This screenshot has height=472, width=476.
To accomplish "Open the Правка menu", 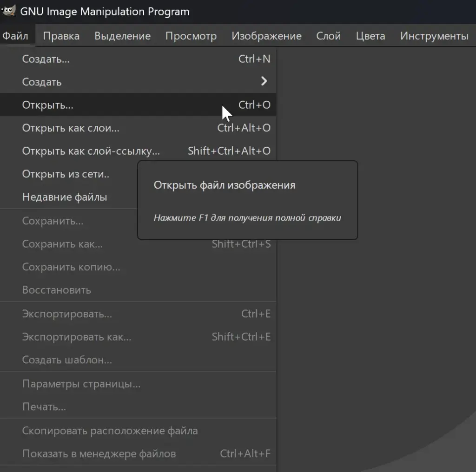I will click(61, 36).
